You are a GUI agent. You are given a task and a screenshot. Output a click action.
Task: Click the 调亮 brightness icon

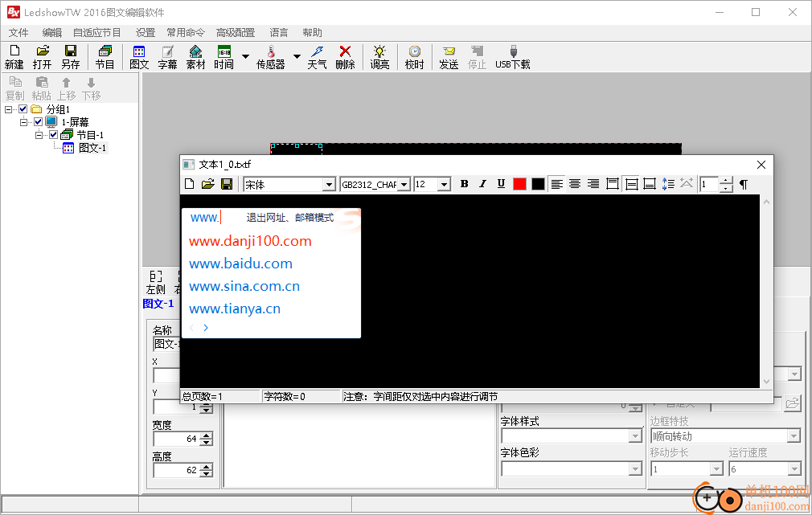[379, 57]
